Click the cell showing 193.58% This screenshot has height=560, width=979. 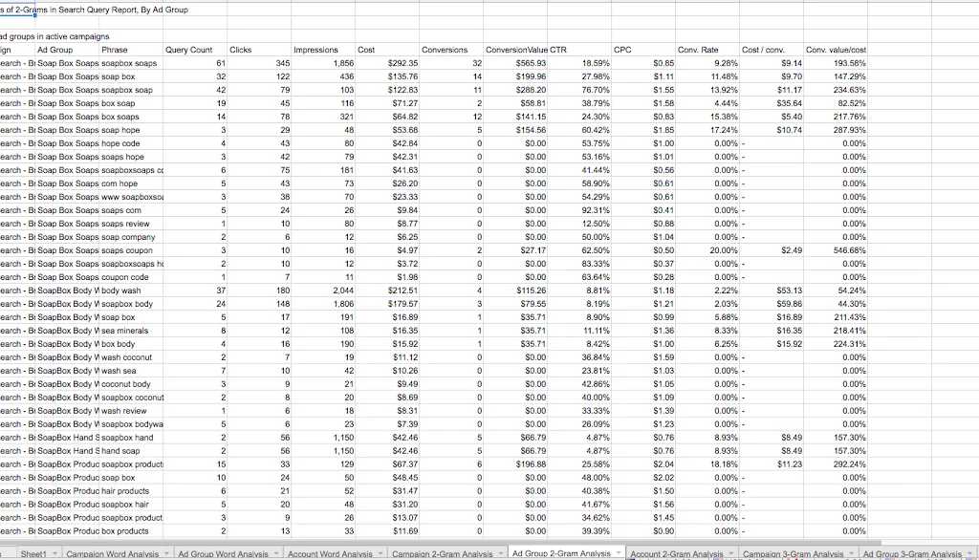click(x=836, y=63)
